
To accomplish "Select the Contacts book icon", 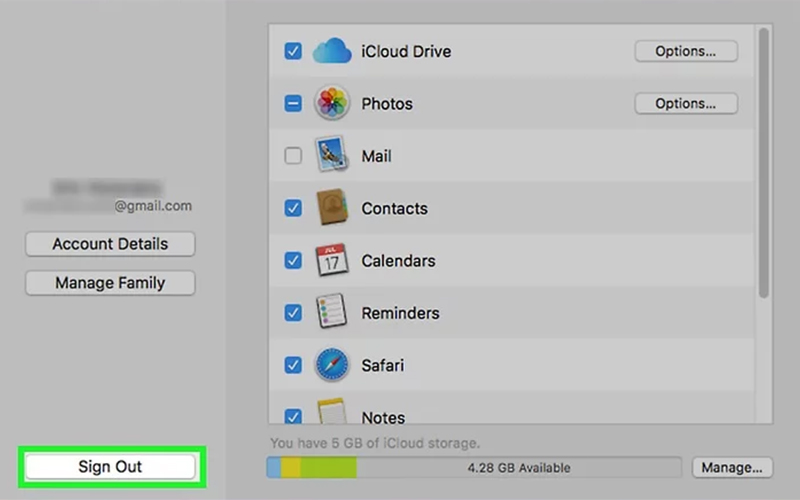I will click(332, 208).
